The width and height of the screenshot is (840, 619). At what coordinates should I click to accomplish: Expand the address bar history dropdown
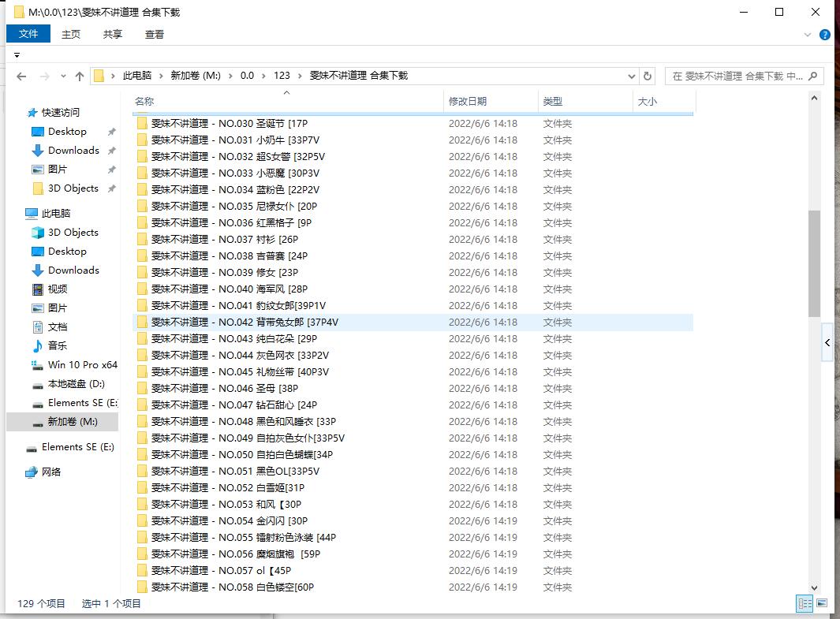point(632,76)
